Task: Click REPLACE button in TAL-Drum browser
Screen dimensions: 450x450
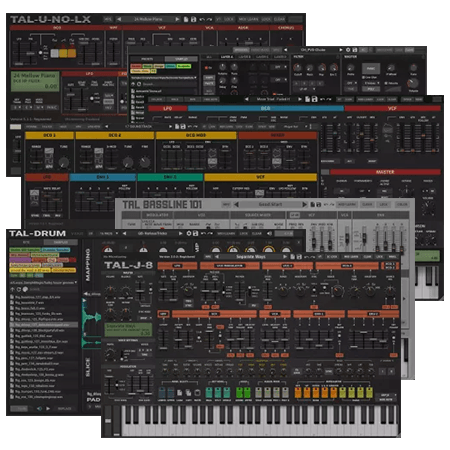Action: (65, 408)
